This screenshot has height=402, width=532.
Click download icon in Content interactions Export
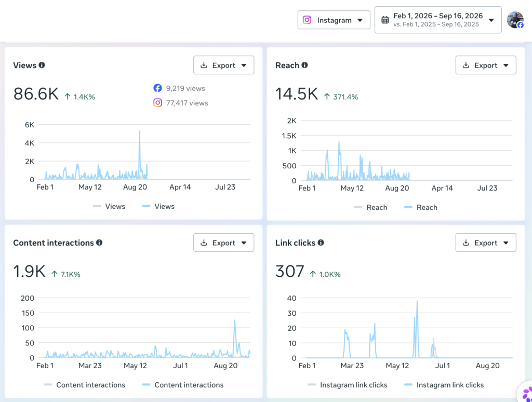[204, 243]
